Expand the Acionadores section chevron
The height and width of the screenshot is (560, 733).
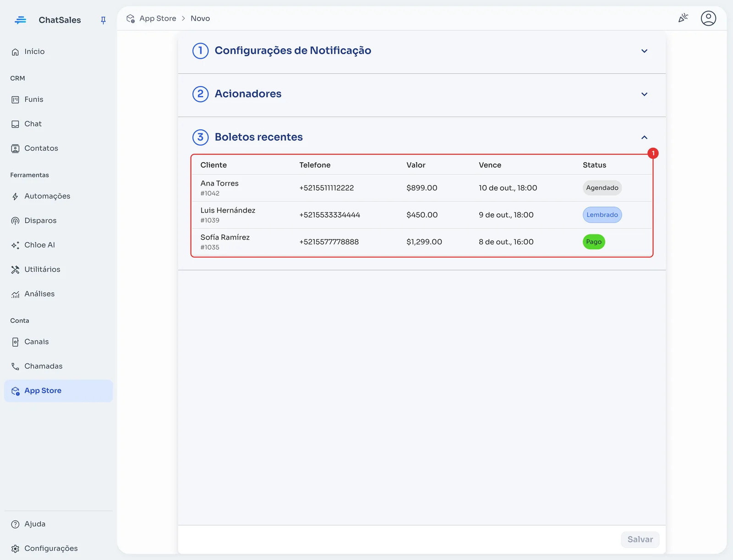644,94
